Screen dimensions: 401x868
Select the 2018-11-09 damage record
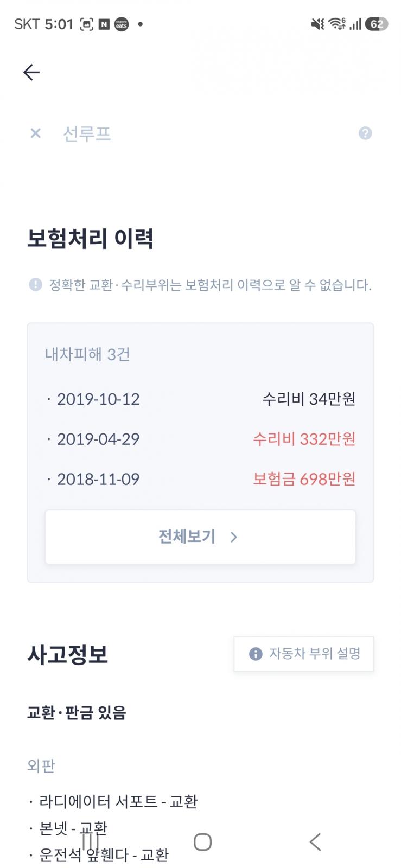coord(200,479)
